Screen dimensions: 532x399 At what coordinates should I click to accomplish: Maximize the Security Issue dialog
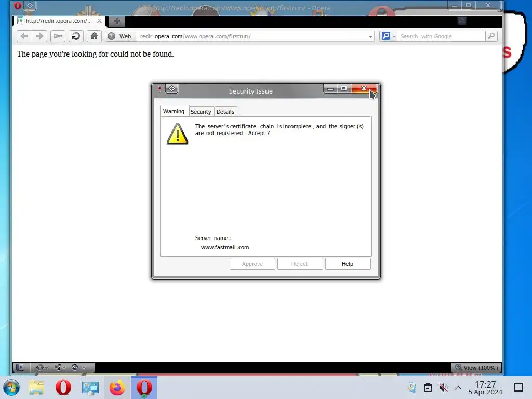[344, 88]
